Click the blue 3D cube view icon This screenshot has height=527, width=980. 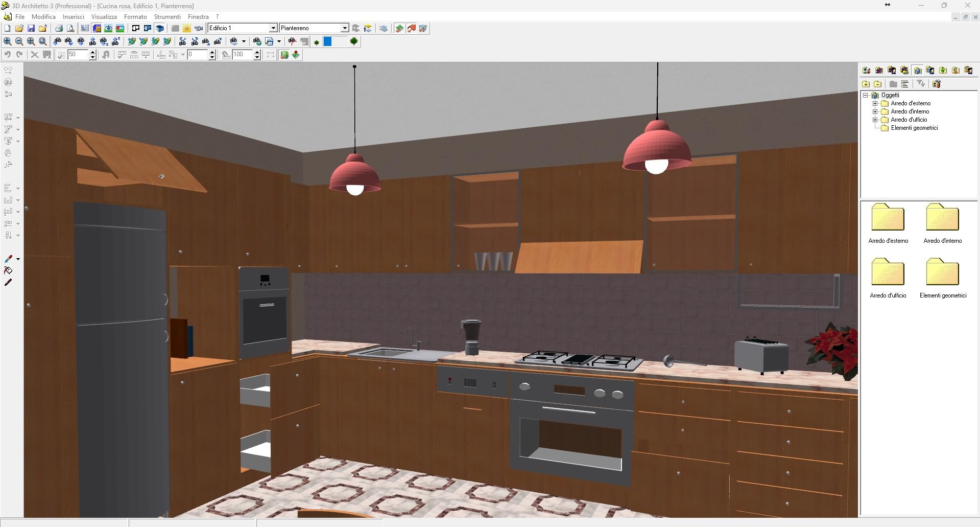click(x=159, y=28)
